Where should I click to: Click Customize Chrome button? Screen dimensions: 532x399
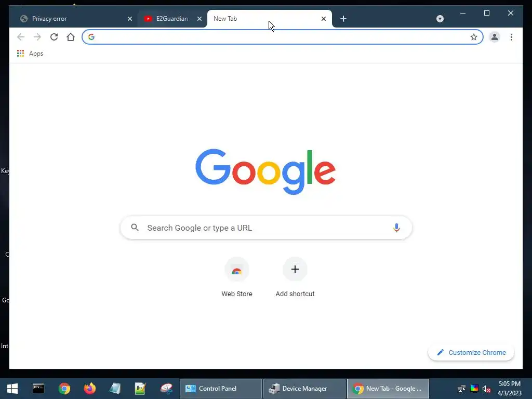click(x=471, y=353)
